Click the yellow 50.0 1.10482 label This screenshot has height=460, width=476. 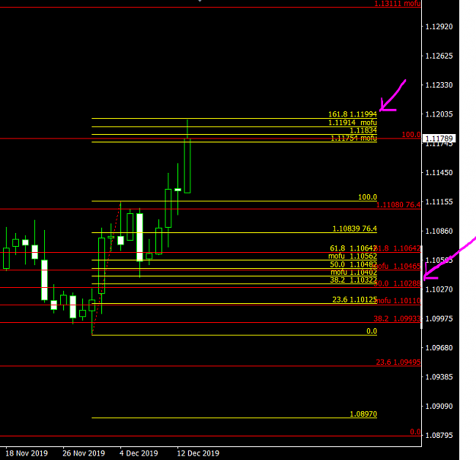point(353,264)
